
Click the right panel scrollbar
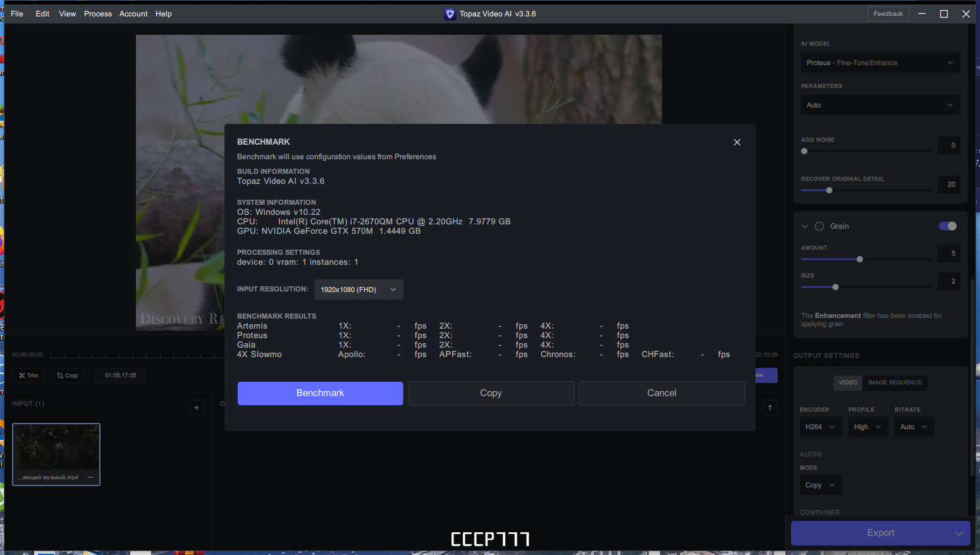point(972,376)
